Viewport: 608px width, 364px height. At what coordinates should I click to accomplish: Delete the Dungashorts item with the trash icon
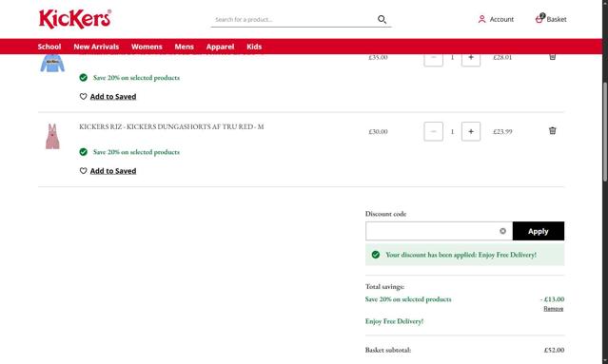coord(552,130)
